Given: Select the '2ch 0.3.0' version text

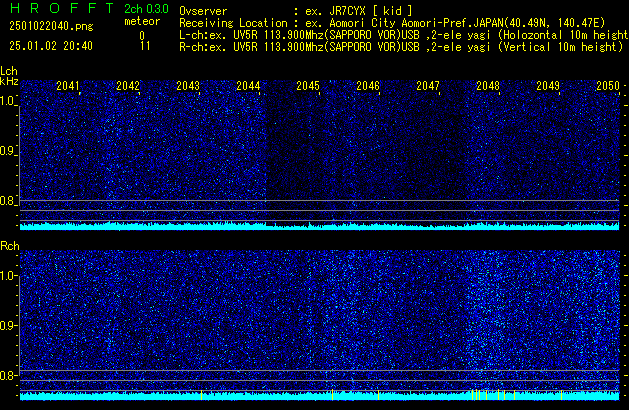Looking at the screenshot, I should click(146, 9).
